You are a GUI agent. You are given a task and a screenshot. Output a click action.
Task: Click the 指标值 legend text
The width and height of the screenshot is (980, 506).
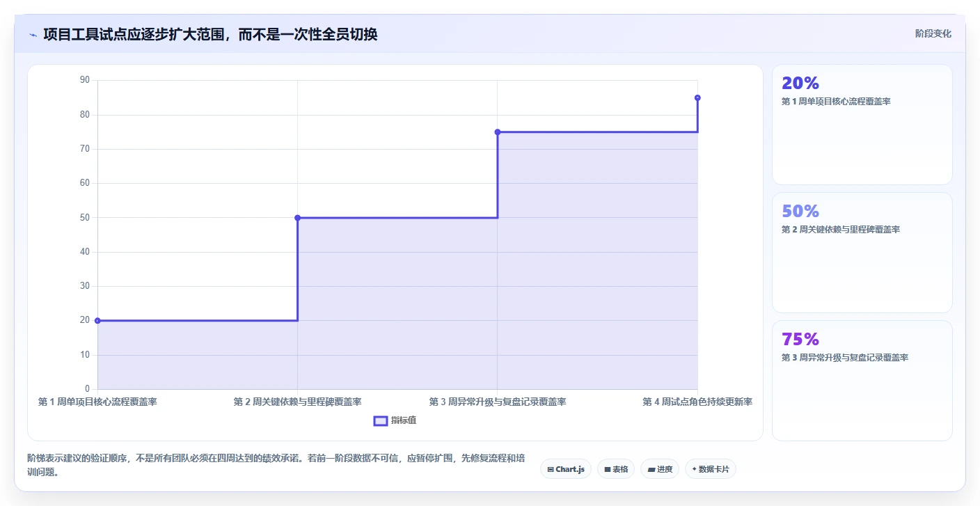coord(404,420)
